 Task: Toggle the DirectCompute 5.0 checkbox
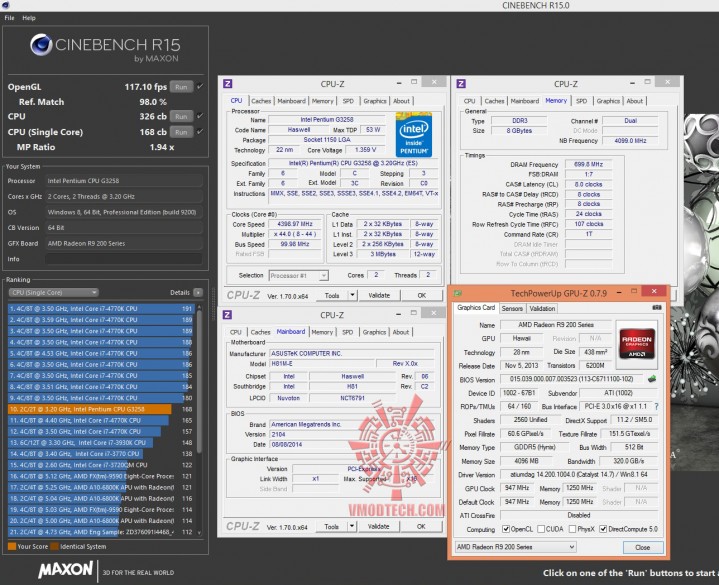603,529
